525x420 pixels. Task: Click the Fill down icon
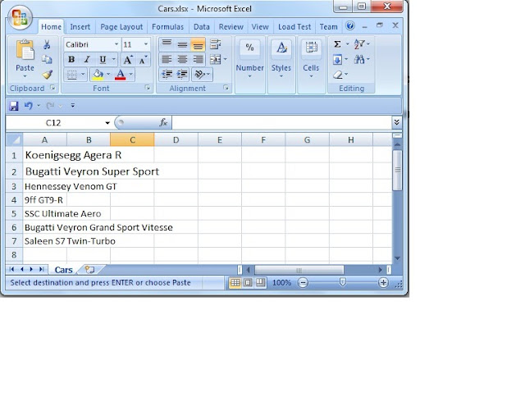pyautogui.click(x=337, y=60)
